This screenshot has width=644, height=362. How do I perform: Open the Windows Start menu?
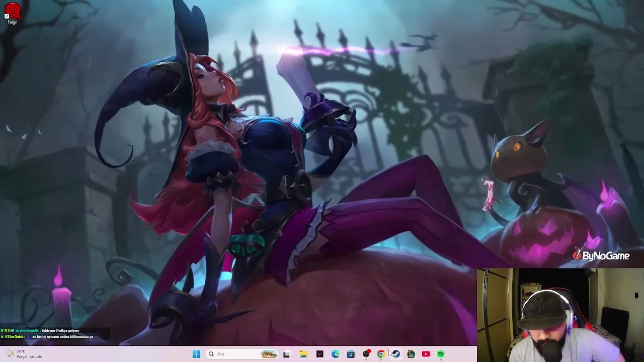point(196,354)
